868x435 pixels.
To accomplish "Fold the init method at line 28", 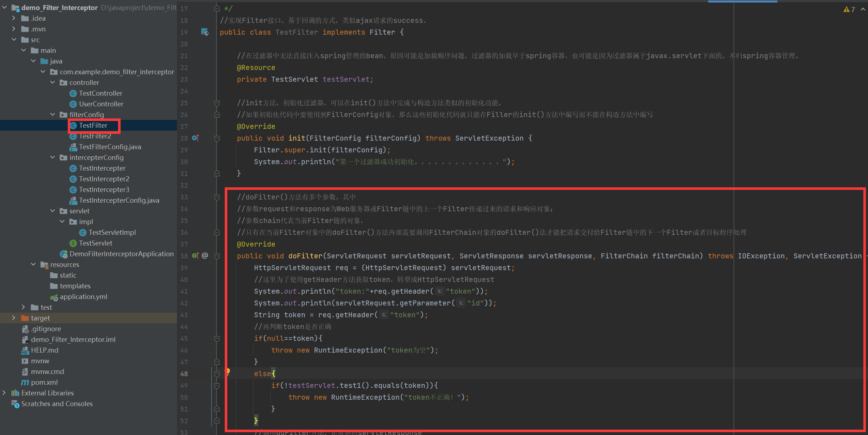I will 217,138.
